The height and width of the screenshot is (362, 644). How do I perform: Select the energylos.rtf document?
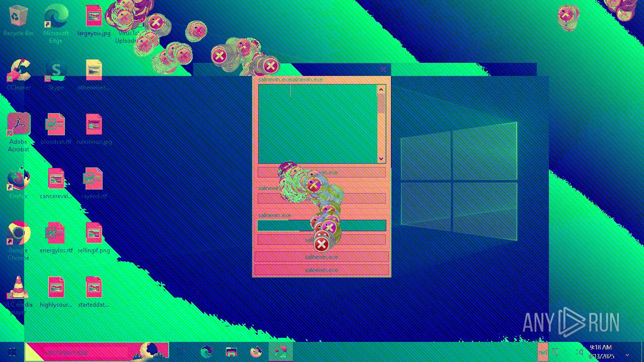[x=56, y=238]
